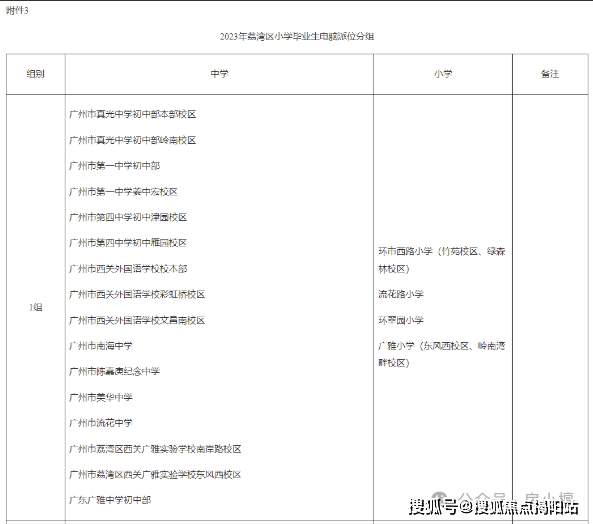Click the 附件3 label
Image resolution: width=593 pixels, height=524 pixels.
17,11
